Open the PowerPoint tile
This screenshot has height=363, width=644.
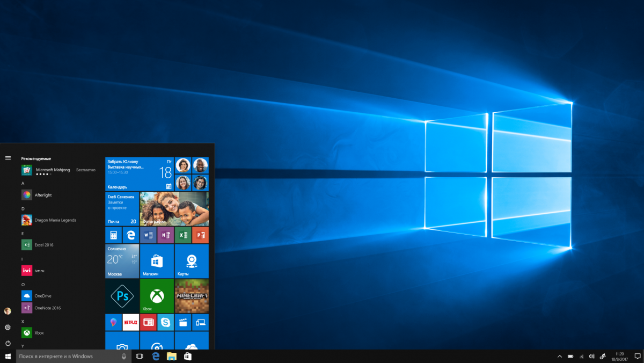pos(200,235)
